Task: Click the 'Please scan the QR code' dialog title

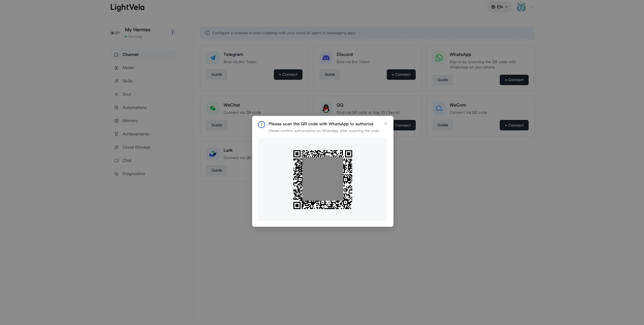Action: click(321, 124)
